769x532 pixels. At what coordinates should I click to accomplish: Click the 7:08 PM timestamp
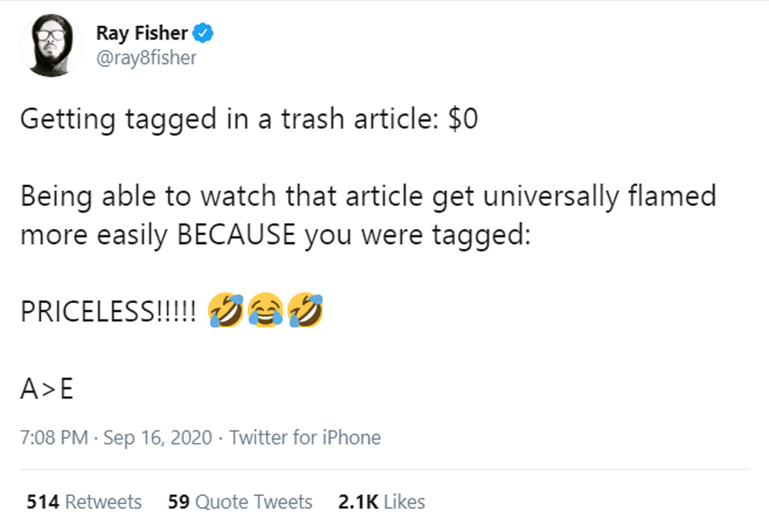54,438
